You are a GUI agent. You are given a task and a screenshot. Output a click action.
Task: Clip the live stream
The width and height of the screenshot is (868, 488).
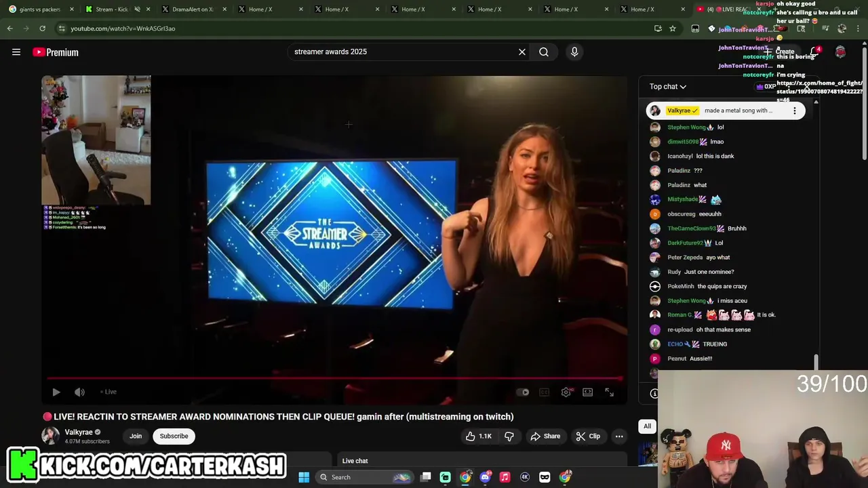tap(588, 436)
